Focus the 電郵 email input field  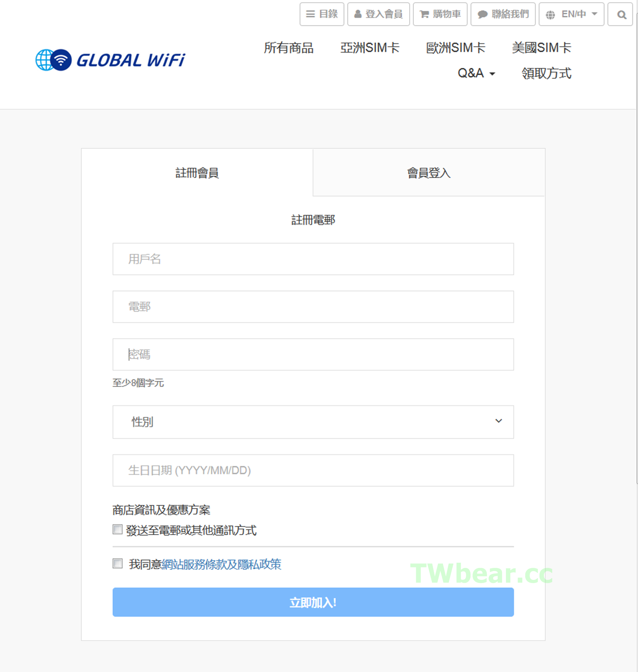click(x=313, y=307)
